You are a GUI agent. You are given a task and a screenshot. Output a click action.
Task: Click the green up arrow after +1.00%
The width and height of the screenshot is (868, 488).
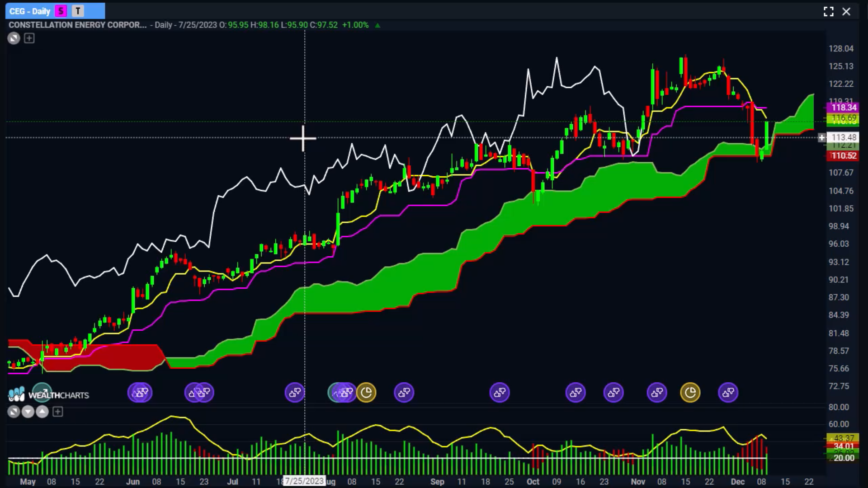click(377, 25)
